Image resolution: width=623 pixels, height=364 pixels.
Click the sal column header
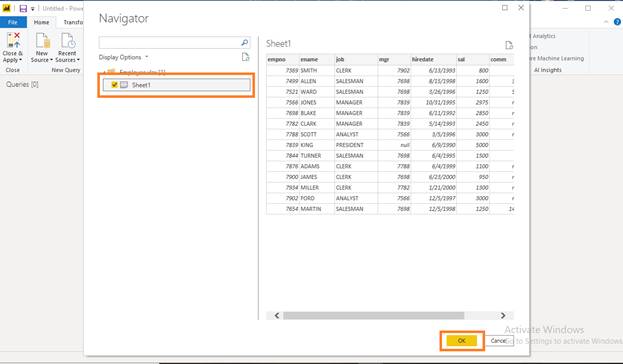pyautogui.click(x=473, y=59)
